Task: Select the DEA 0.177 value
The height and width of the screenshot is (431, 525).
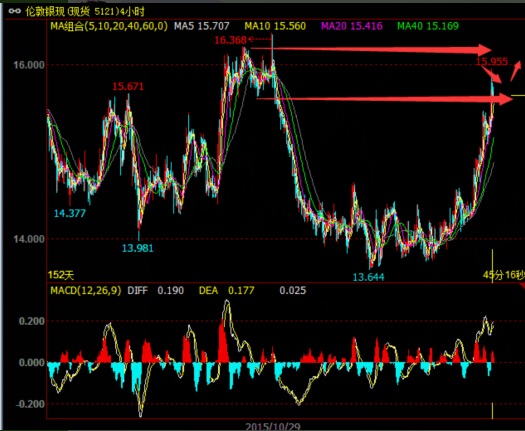Action: coord(226,290)
